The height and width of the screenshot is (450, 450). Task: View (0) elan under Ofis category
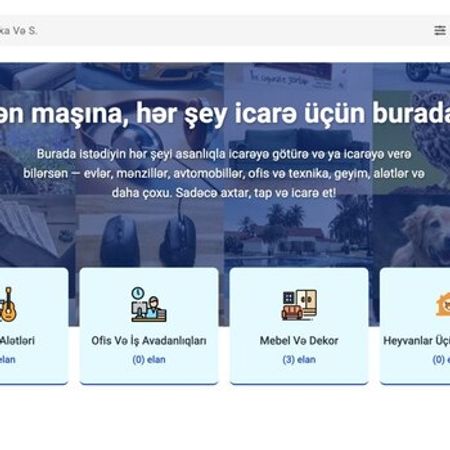coord(149,360)
